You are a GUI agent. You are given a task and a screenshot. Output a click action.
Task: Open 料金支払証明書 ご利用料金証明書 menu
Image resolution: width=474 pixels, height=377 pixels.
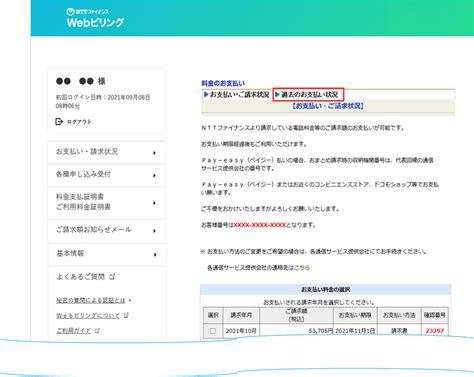(107, 202)
